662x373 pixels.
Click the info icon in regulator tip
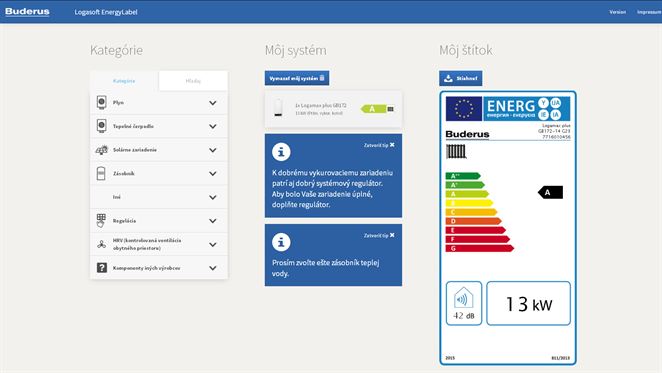point(281,152)
